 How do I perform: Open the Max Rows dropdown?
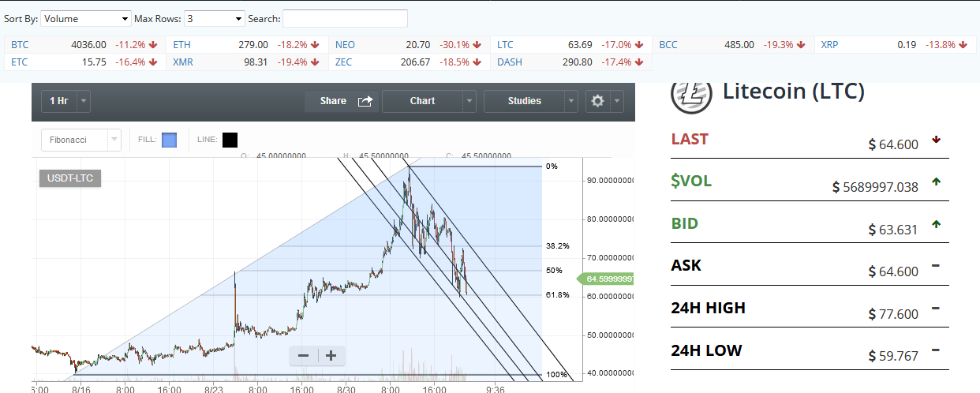coord(215,18)
